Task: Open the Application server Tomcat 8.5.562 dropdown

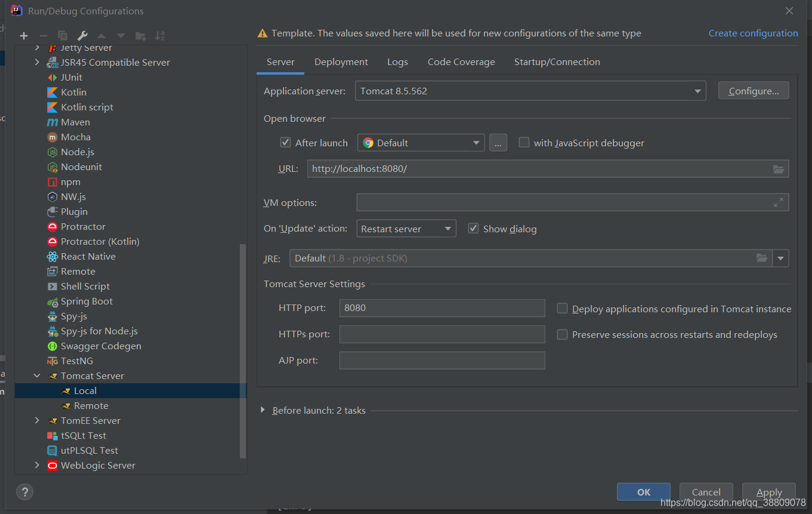Action: point(530,91)
